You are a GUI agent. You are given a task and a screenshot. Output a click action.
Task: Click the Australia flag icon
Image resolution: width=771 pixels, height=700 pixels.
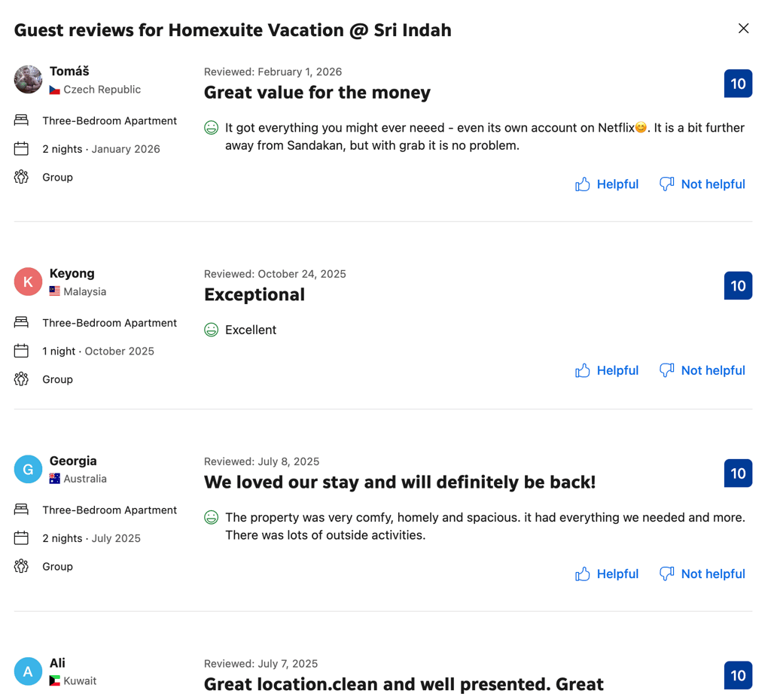55,479
